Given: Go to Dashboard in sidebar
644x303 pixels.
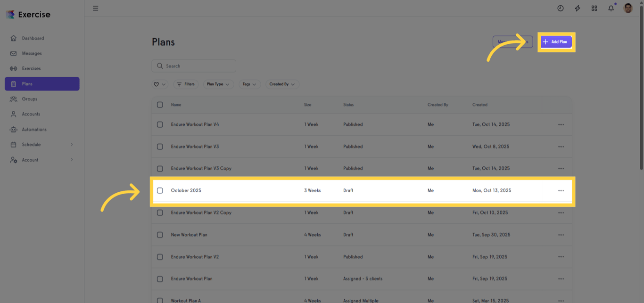Looking at the screenshot, I should (x=42, y=38).
